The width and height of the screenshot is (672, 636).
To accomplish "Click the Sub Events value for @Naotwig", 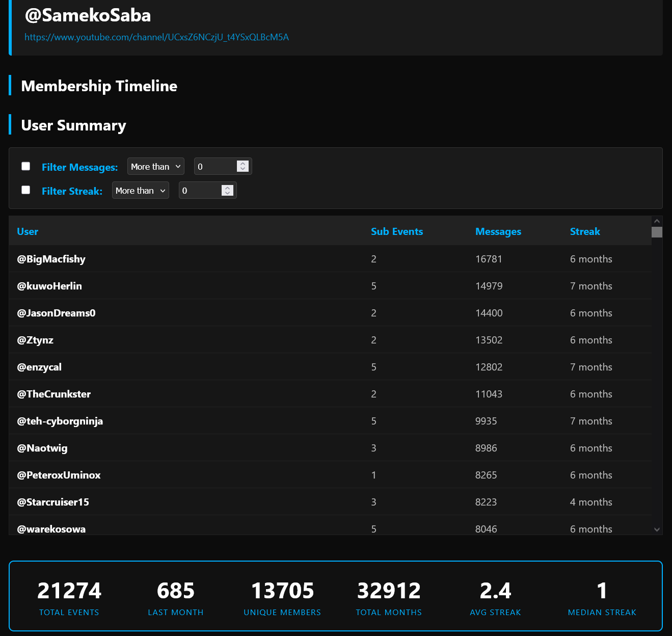I will click(x=373, y=448).
